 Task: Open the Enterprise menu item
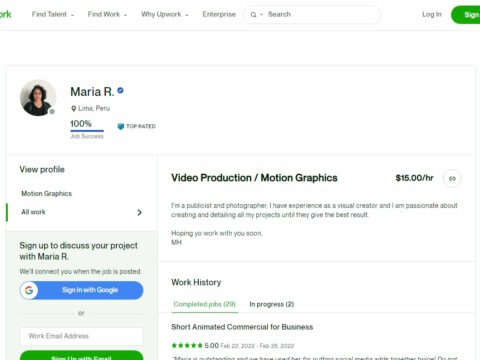[219, 14]
